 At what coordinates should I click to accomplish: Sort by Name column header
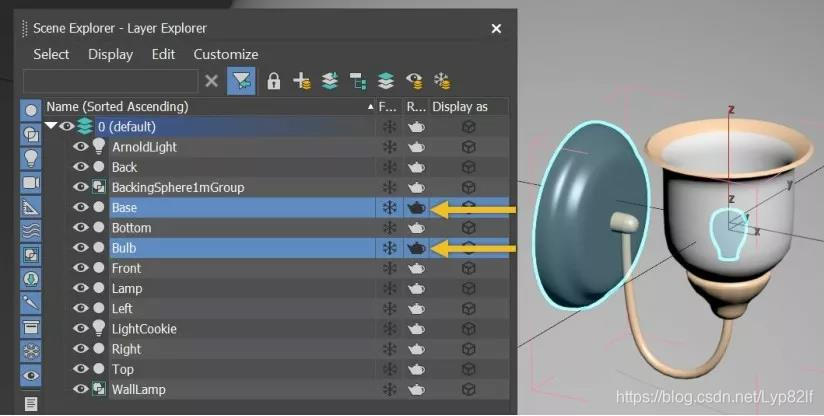click(210, 107)
